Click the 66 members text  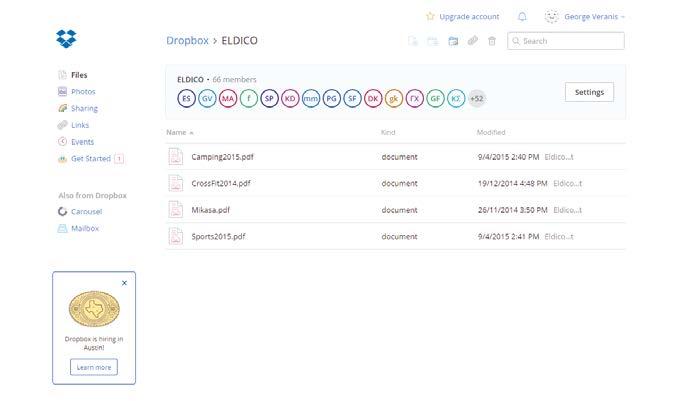pos(234,80)
